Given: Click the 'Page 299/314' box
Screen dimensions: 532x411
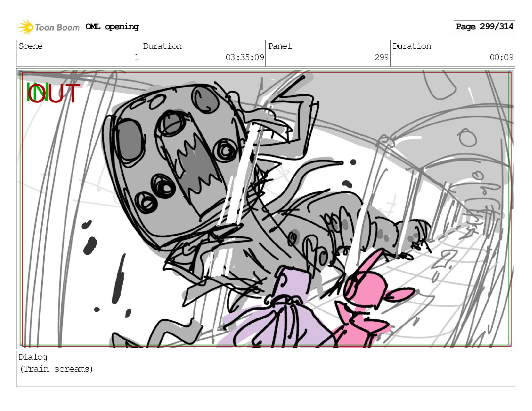Looking at the screenshot, I should [484, 27].
